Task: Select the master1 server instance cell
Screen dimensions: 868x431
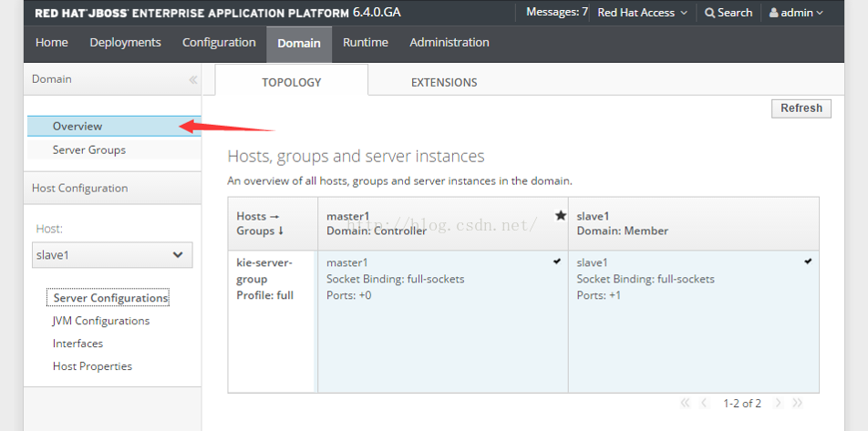Action: coord(443,322)
